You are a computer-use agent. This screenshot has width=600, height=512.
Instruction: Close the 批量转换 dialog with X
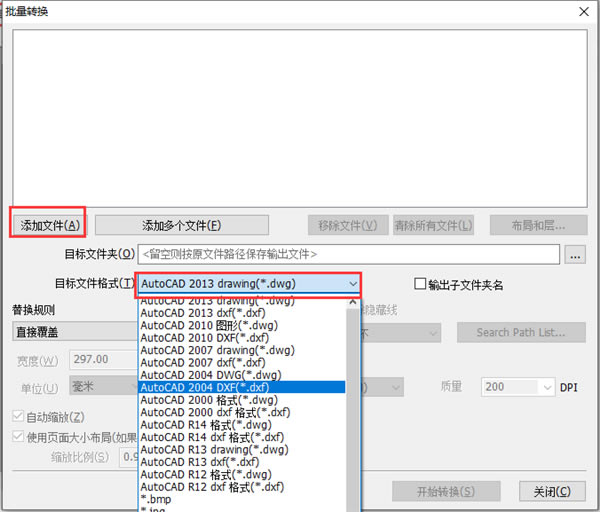(x=584, y=11)
